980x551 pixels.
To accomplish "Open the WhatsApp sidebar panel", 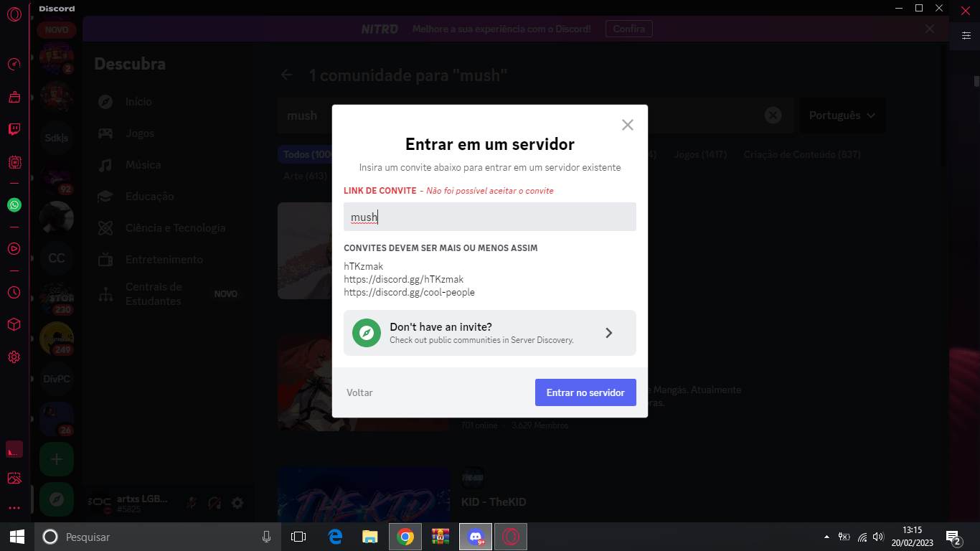I will (x=14, y=205).
